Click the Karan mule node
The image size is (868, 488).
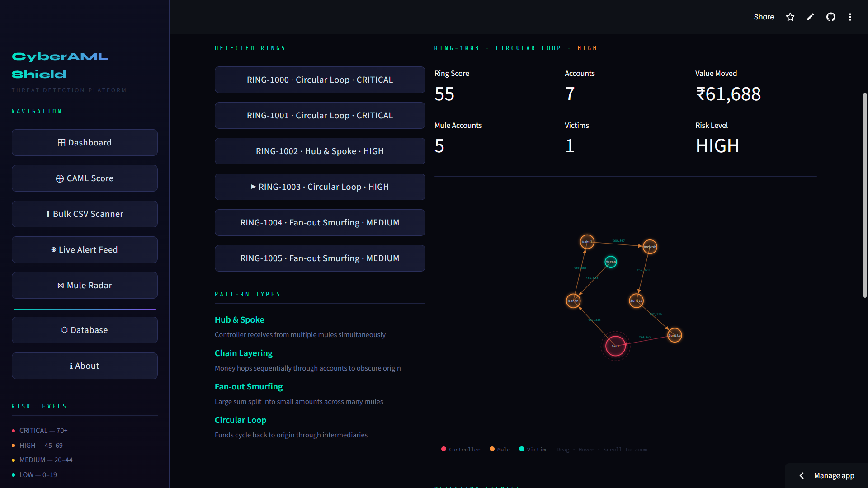573,301
